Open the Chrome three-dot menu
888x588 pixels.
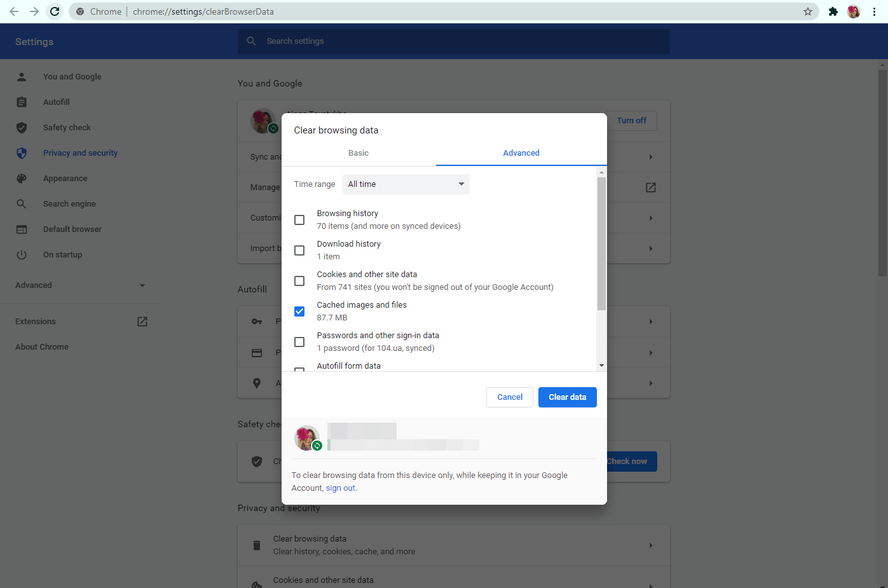click(875, 11)
